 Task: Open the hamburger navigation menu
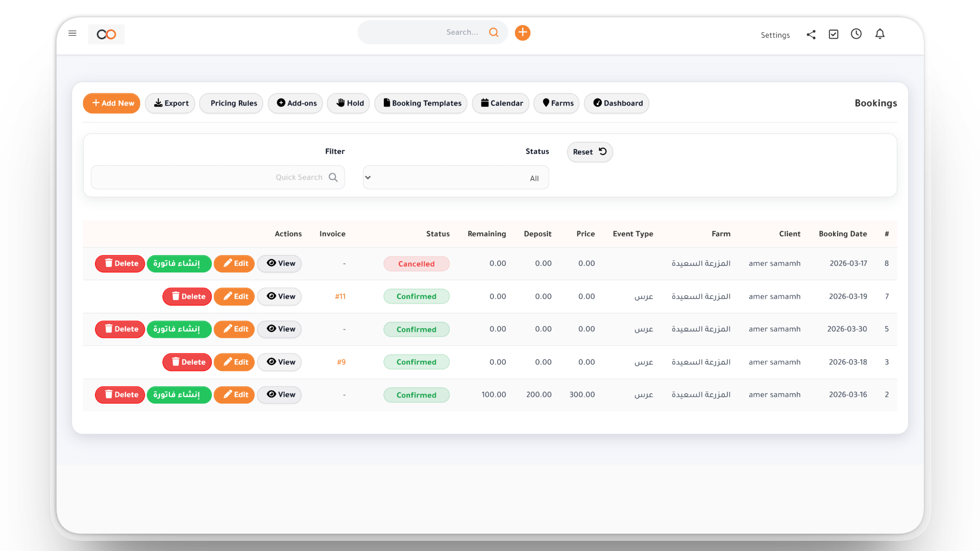[72, 33]
